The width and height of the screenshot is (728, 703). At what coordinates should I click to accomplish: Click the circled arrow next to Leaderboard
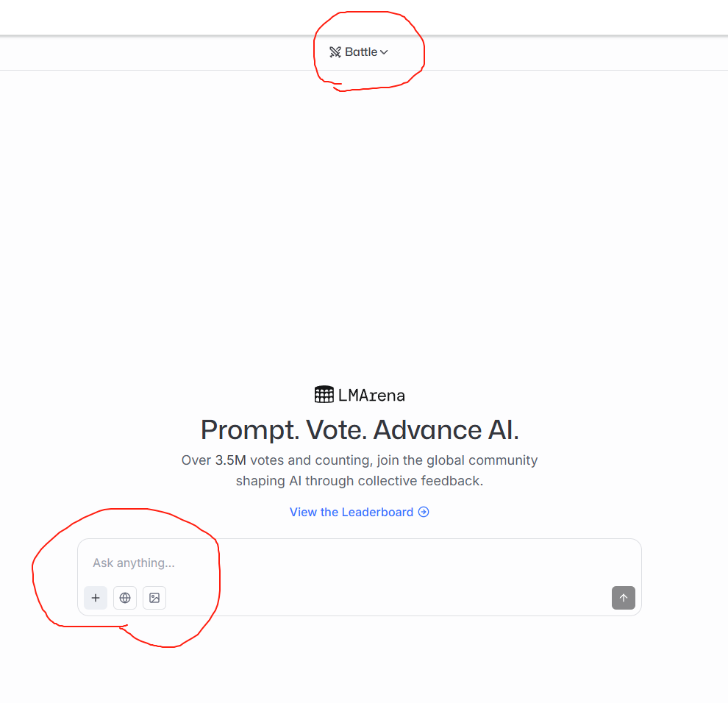coord(424,512)
